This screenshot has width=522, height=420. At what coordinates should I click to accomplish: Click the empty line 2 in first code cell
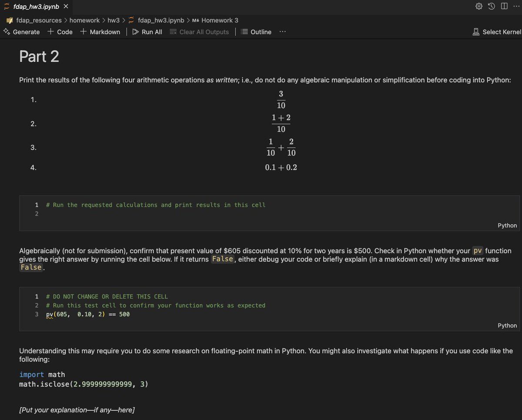pos(174,214)
